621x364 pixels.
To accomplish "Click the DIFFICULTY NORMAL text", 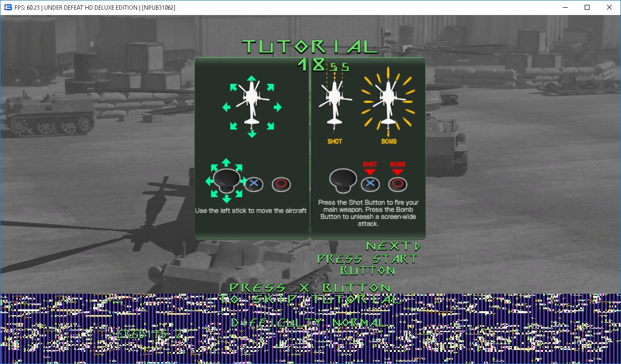I will (x=309, y=323).
